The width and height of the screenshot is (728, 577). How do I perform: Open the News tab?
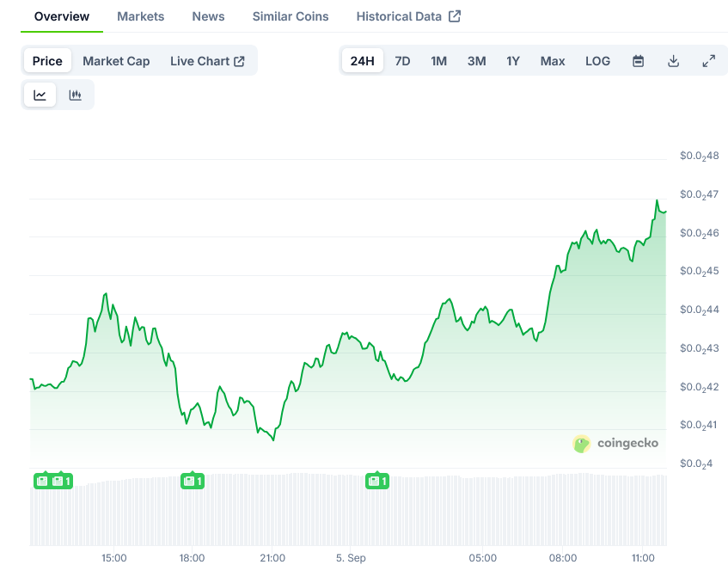(x=208, y=15)
